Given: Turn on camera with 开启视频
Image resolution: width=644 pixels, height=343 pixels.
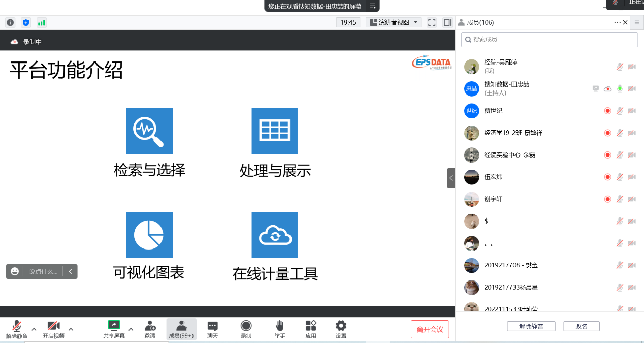Looking at the screenshot, I should point(53,329).
